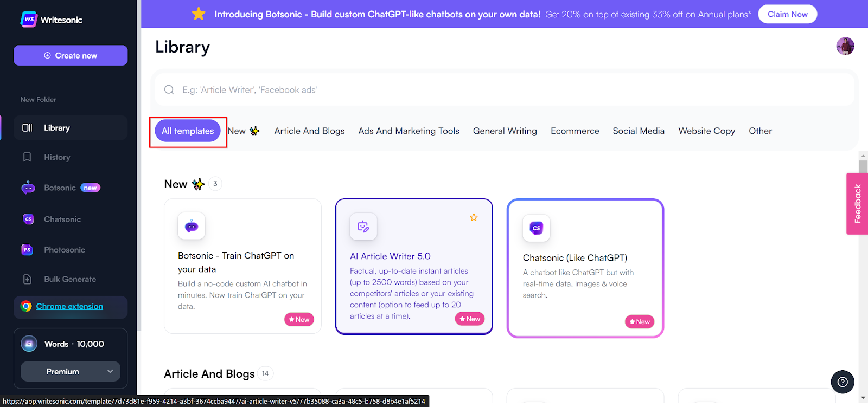
Task: Click the Botsonic card robot icon
Action: point(192,226)
